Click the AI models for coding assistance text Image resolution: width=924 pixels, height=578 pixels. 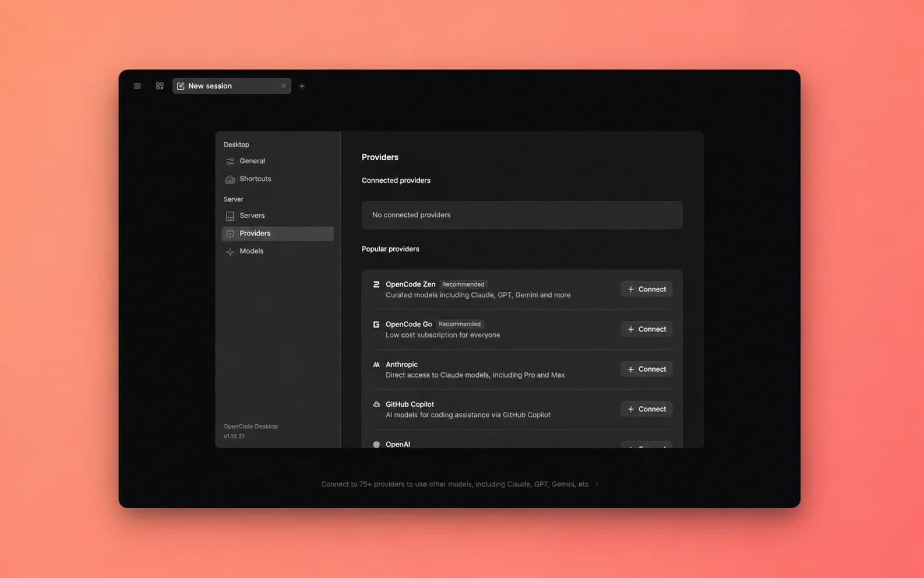[468, 415]
